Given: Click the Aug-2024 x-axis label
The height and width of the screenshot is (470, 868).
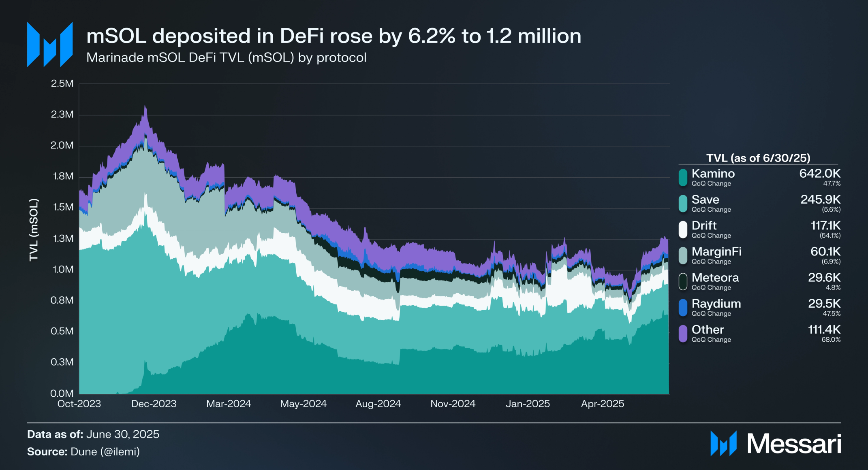Looking at the screenshot, I should pos(378,404).
